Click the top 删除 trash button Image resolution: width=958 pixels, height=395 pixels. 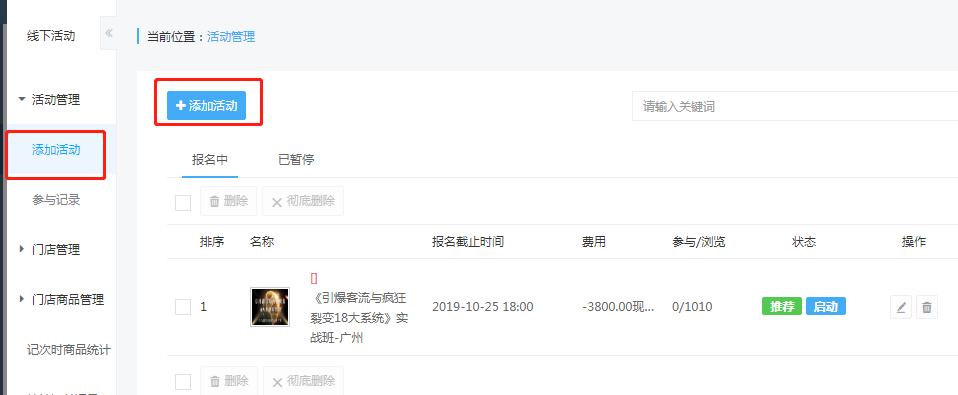coord(229,201)
